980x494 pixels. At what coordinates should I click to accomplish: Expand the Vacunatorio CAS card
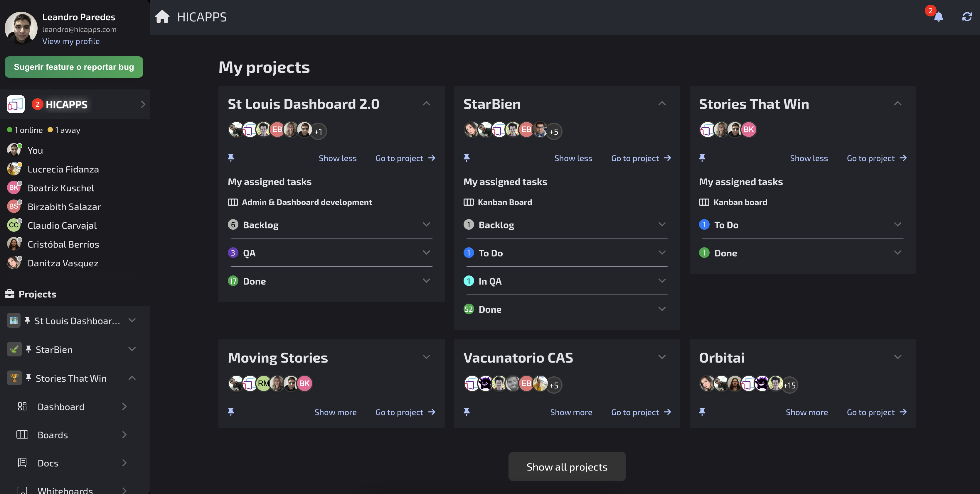(662, 357)
